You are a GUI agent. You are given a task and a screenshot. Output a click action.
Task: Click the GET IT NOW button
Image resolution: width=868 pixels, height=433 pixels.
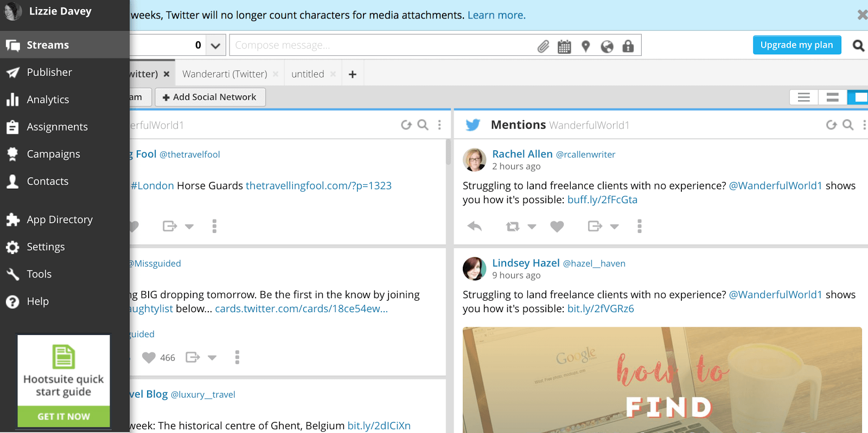click(x=63, y=416)
